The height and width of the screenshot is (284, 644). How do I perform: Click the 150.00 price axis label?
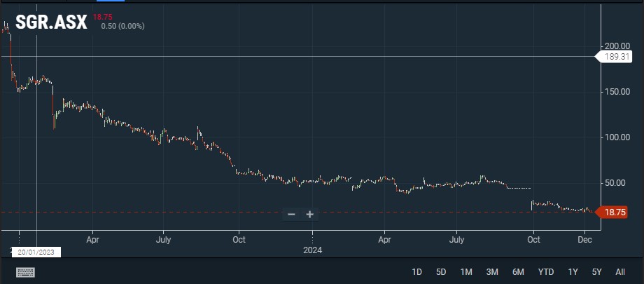617,92
